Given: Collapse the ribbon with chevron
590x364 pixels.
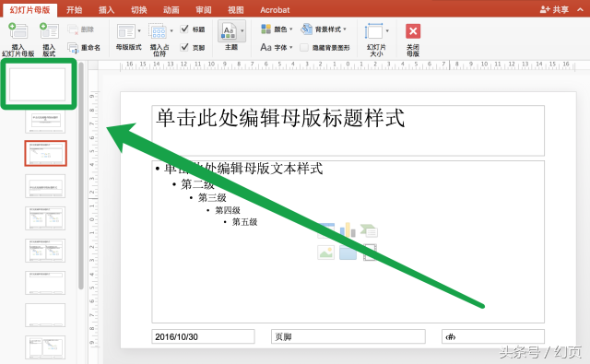Looking at the screenshot, I should point(580,9).
